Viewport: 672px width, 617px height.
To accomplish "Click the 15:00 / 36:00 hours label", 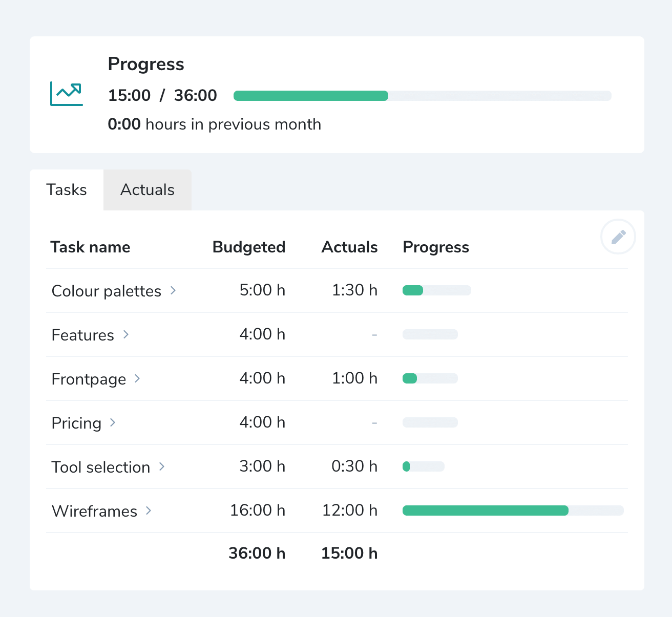I will (x=162, y=95).
